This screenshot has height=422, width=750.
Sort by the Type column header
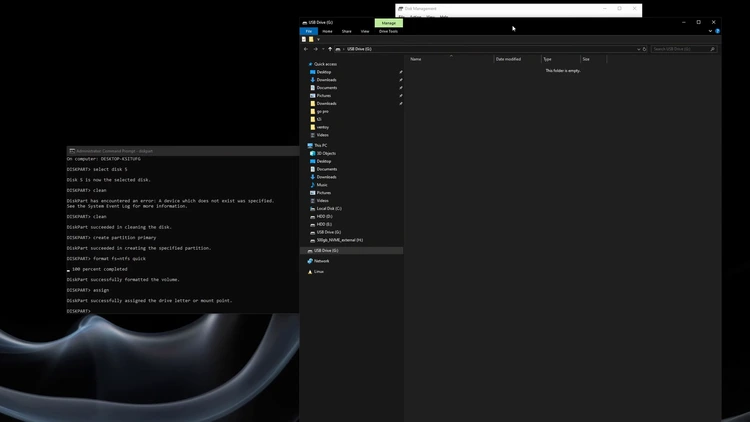pos(547,59)
